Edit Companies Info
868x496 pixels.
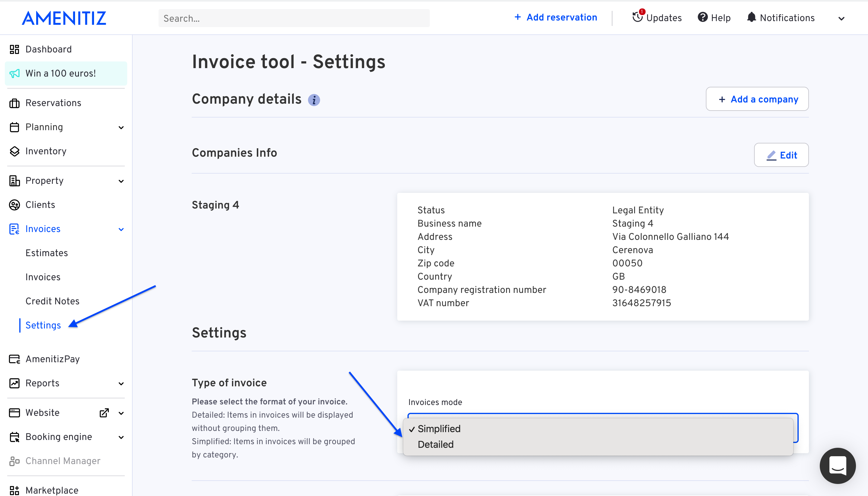[x=781, y=155]
